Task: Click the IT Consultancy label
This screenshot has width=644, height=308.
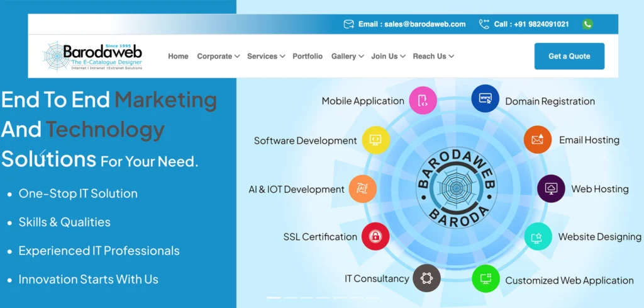Action: click(x=377, y=279)
